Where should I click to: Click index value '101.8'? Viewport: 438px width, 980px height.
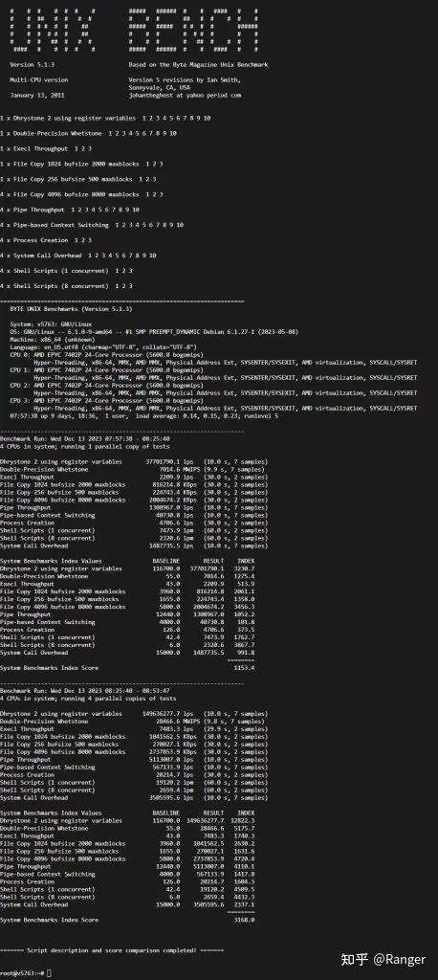coord(246,622)
